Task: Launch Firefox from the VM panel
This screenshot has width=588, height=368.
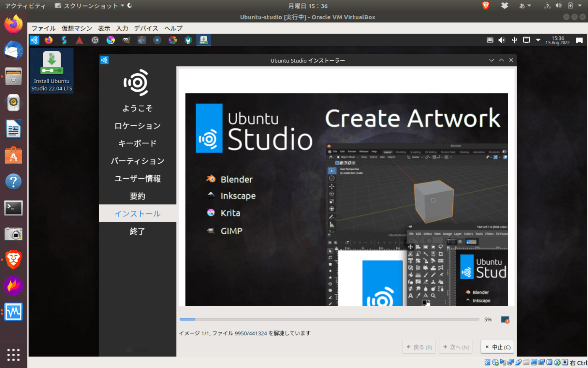Action: [49, 40]
